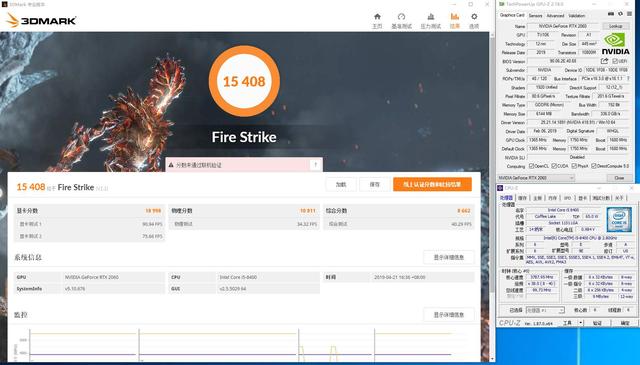Open the GPU-Z hamburger menu icon

click(628, 14)
